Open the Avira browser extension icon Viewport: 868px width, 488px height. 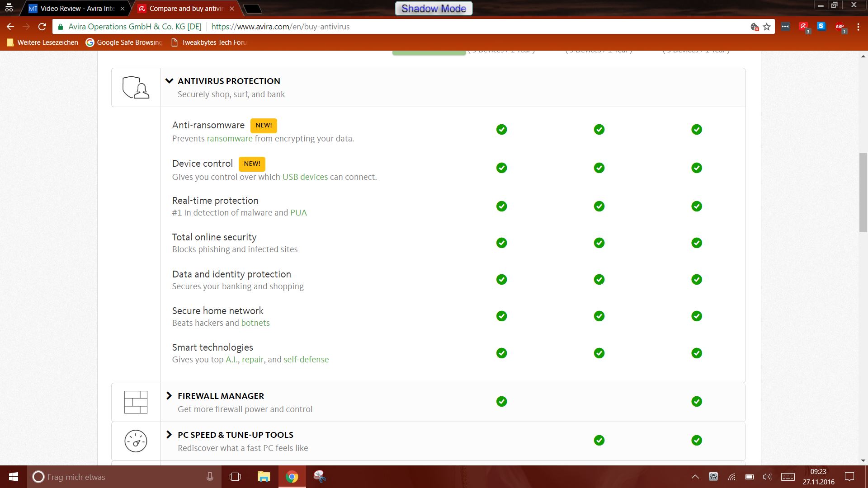[x=804, y=27]
